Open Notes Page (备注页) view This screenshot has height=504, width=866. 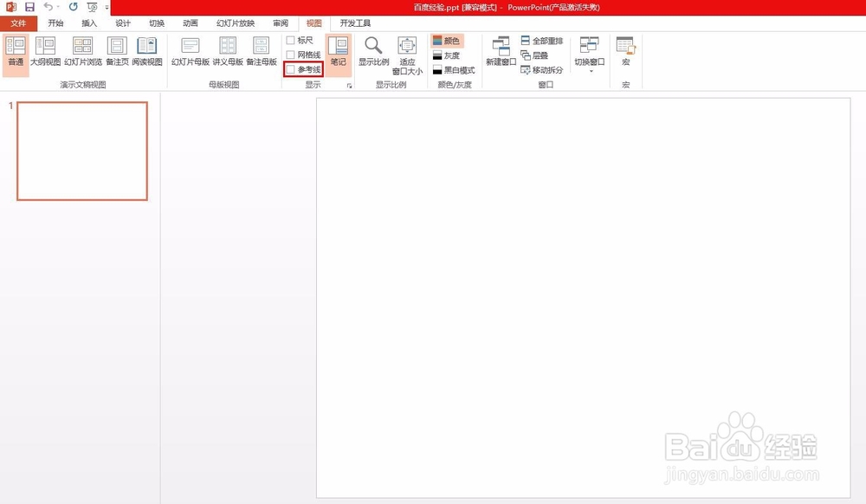coord(117,53)
